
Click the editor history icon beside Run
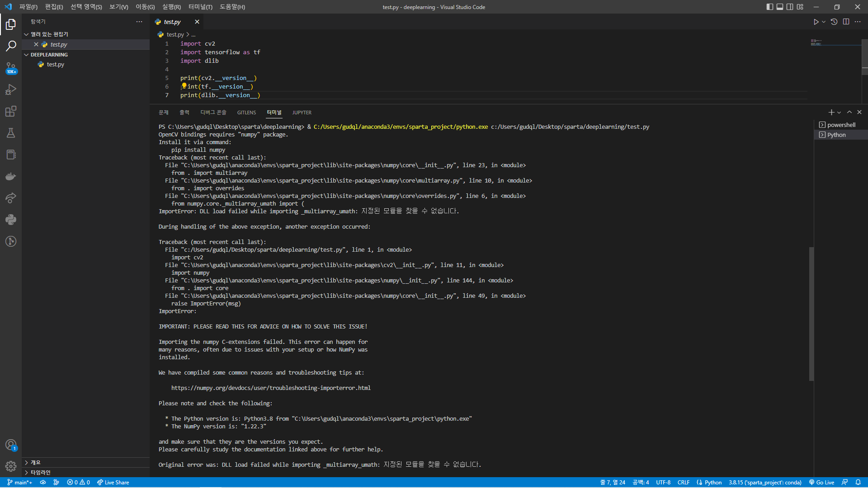(834, 22)
